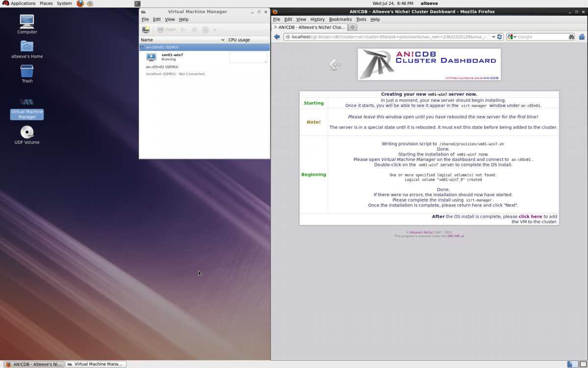Viewport: 588px width, 368px height.
Task: Click the Firefox back arrow button
Action: 277,37
